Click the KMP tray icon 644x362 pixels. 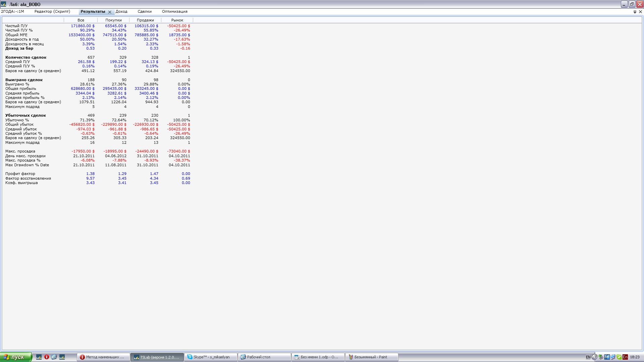pyautogui.click(x=607, y=357)
